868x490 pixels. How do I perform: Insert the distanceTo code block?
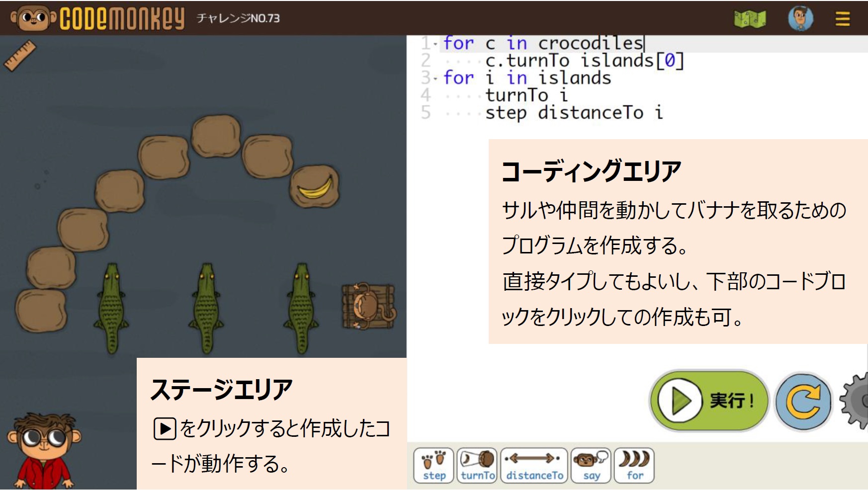coord(534,466)
